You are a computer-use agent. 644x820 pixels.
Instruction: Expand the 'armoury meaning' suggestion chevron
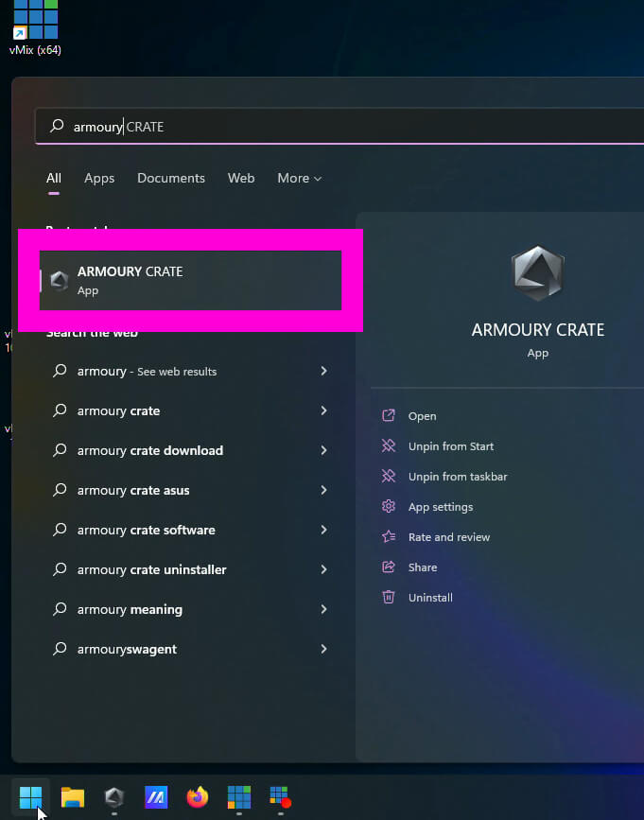click(x=323, y=609)
